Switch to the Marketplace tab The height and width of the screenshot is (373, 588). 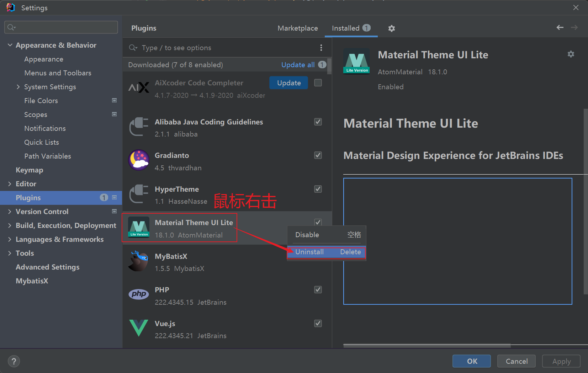point(298,28)
